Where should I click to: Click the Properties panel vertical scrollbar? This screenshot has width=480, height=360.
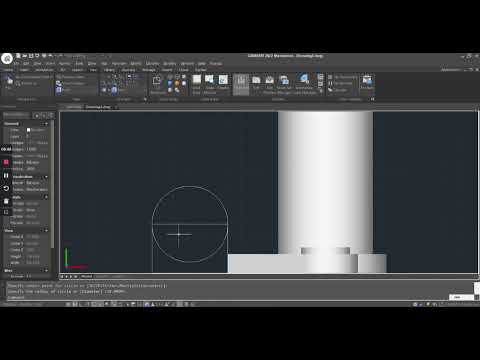52,183
